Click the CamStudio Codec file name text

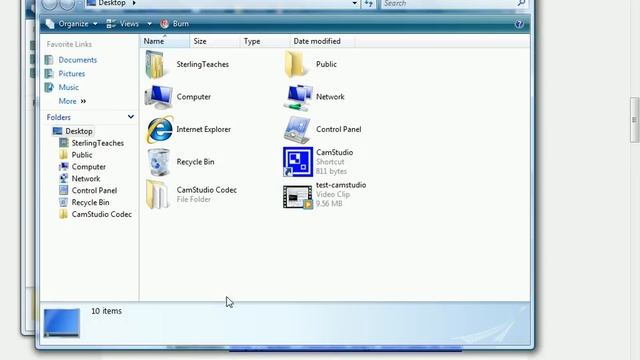pyautogui.click(x=207, y=190)
